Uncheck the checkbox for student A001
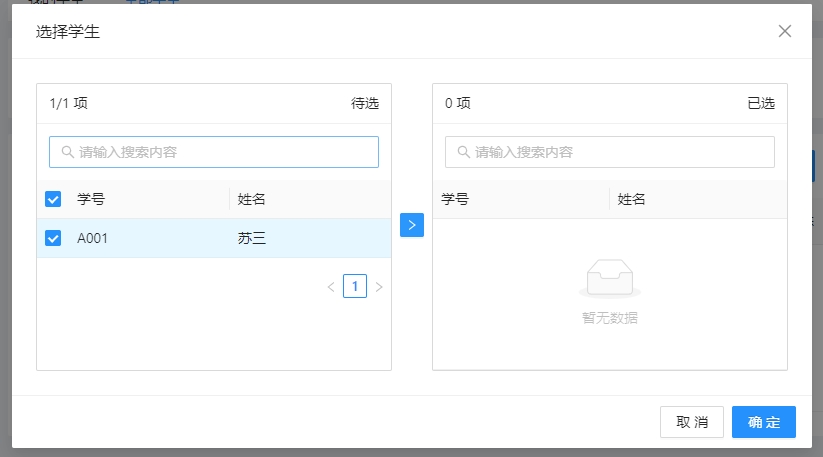Screen dimensions: 823x457 click(54, 238)
